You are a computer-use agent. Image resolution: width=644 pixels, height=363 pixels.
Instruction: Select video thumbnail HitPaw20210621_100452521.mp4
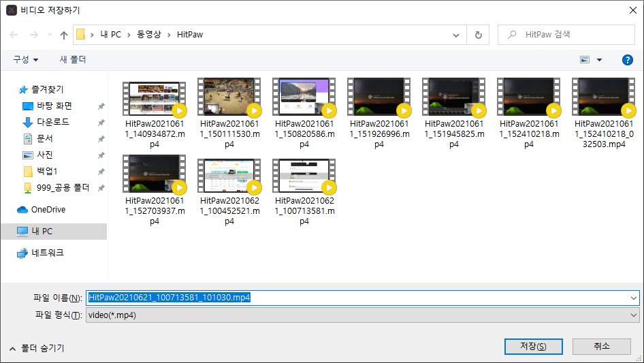tap(229, 176)
